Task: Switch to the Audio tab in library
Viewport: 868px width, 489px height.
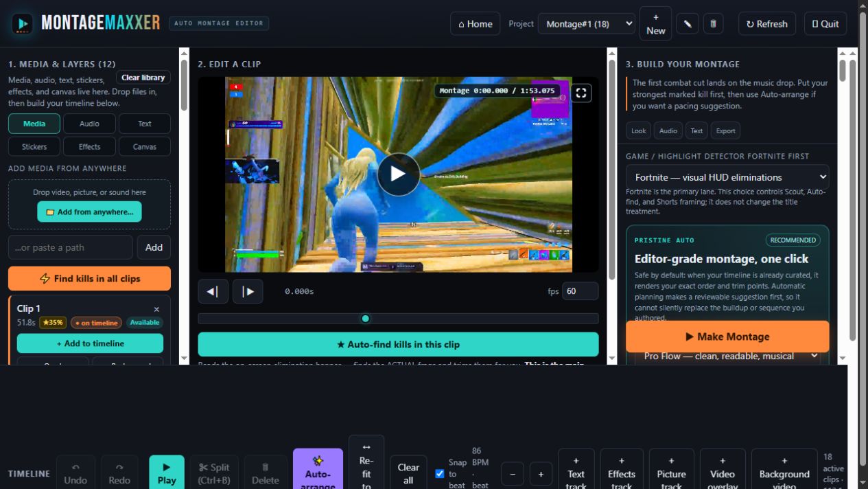Action: [x=89, y=124]
